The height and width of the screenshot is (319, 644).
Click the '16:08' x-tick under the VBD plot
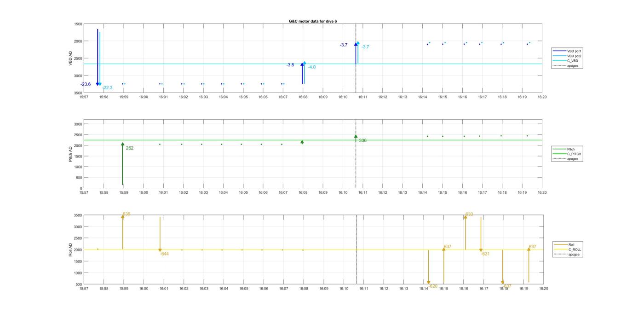(x=303, y=97)
